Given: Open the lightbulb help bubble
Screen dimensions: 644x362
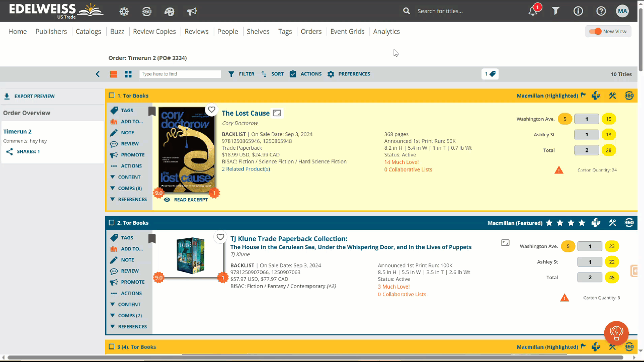Looking at the screenshot, I should point(616,333).
